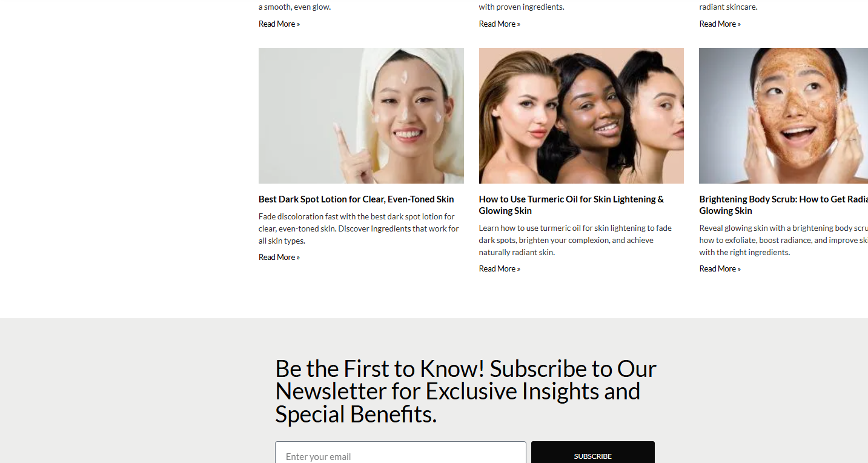Click the newsletter subscribe heading text
Screen dimensions: 868x463
pyautogui.click(x=466, y=391)
